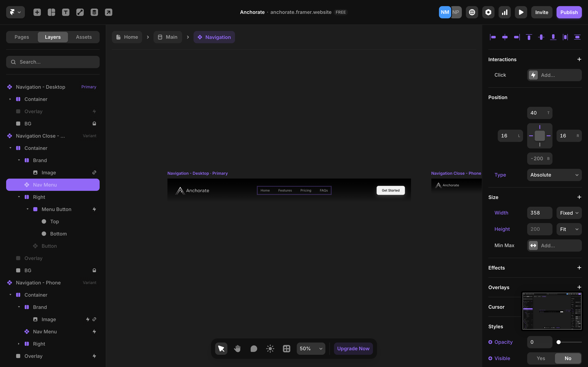The width and height of the screenshot is (588, 367).
Task: Click the Preview play button
Action: (x=521, y=12)
